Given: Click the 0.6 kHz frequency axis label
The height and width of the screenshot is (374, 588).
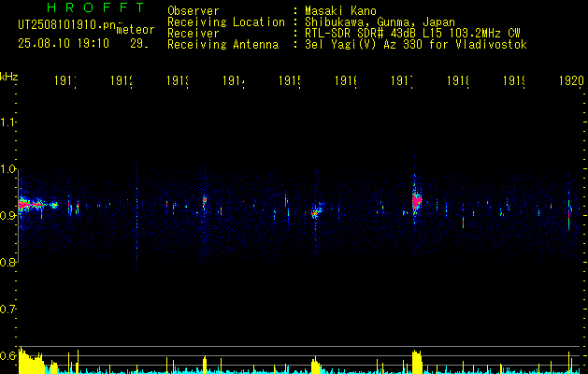Looking at the screenshot, I should pyautogui.click(x=8, y=355).
